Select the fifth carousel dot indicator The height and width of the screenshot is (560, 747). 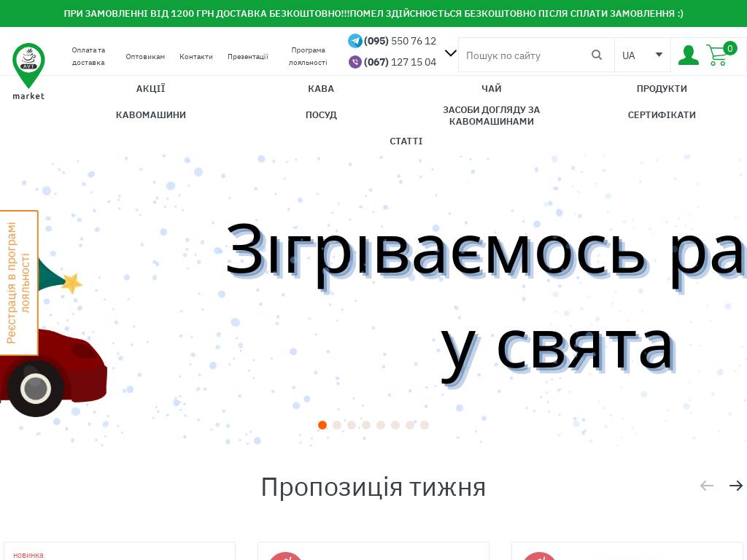point(381,425)
